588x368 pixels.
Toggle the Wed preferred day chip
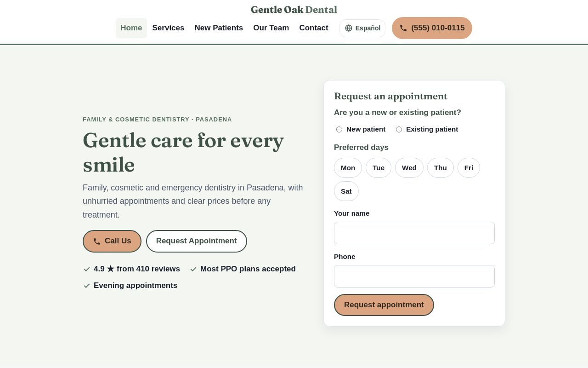pyautogui.click(x=409, y=167)
